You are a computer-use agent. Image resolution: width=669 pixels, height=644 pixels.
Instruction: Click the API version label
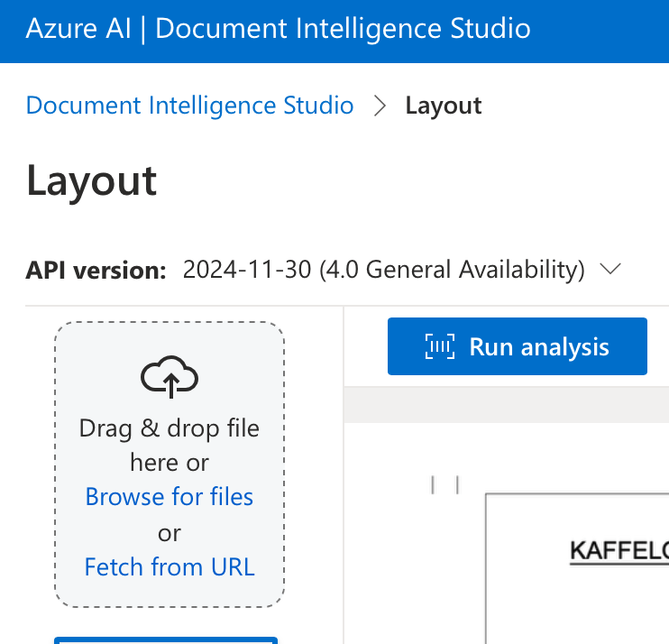tap(96, 271)
